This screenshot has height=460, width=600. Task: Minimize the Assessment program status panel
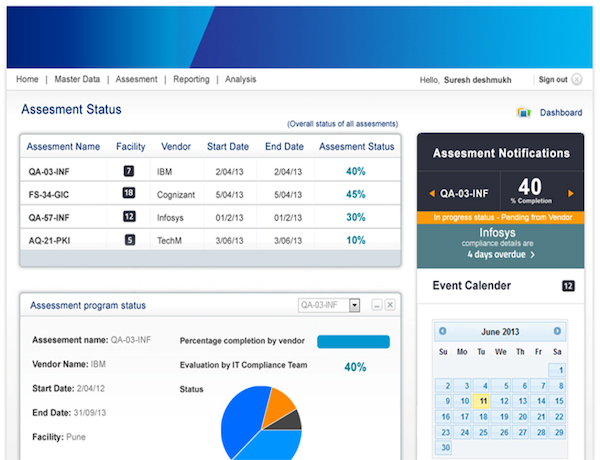click(375, 305)
